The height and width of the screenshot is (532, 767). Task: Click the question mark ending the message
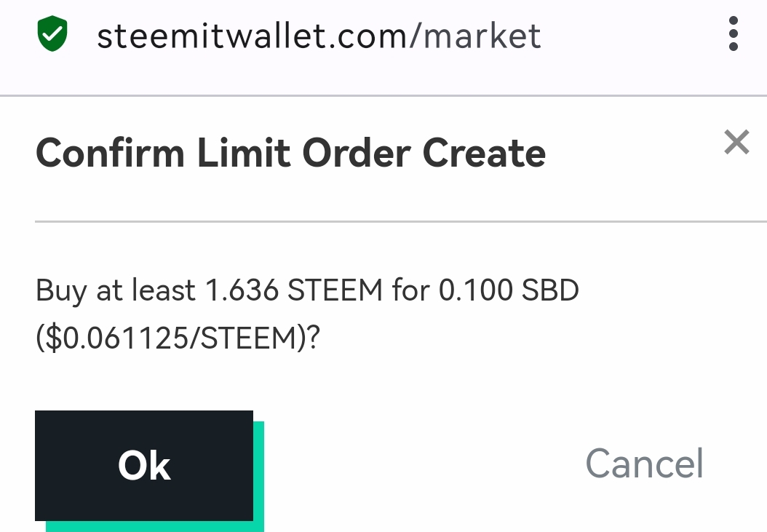313,337
